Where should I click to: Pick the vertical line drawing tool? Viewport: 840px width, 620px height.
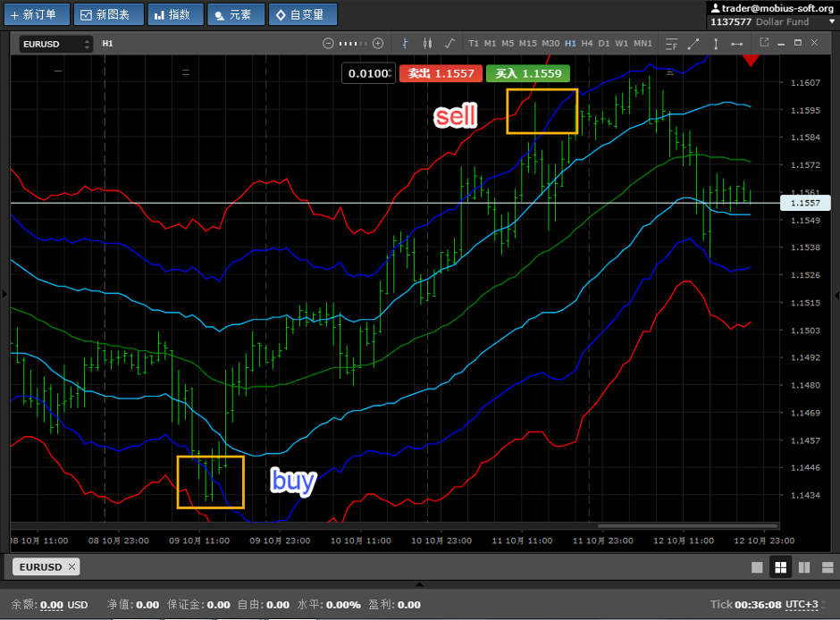tap(716, 44)
